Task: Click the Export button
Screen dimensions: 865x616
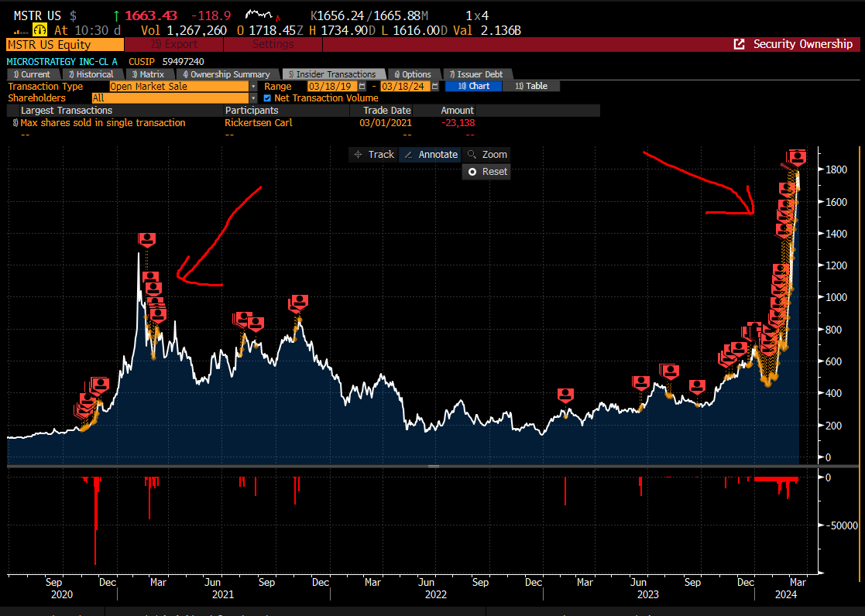Action: click(173, 44)
